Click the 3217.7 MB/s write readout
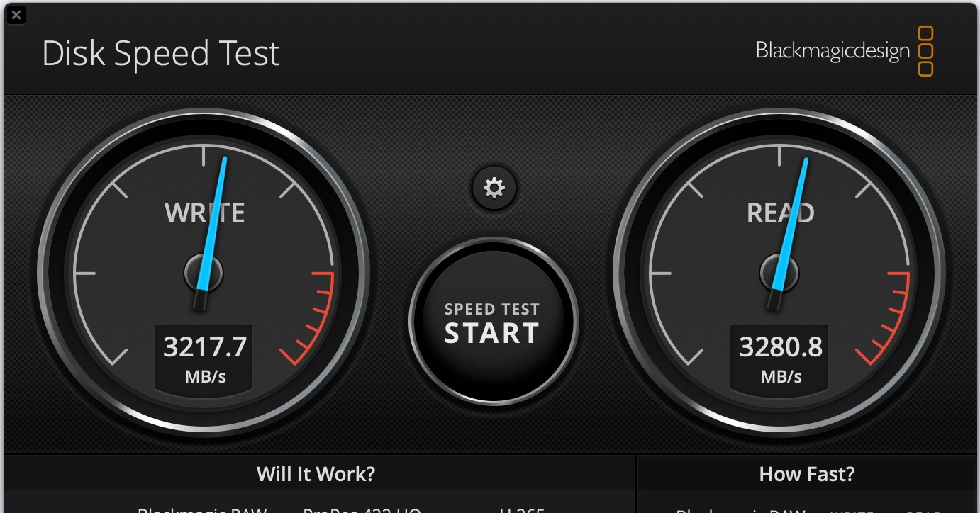Screen dimensions: 980x513 click(205, 358)
